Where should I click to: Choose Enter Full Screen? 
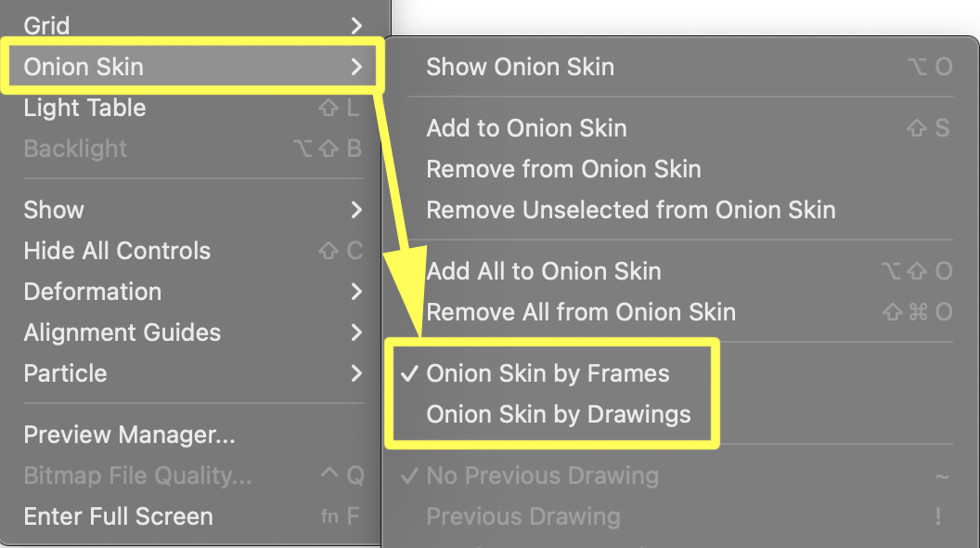tap(118, 516)
